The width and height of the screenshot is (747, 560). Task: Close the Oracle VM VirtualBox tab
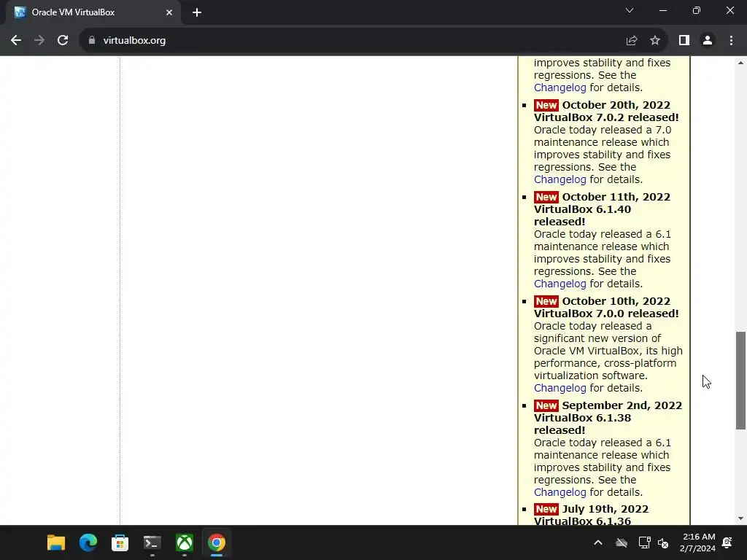169,12
